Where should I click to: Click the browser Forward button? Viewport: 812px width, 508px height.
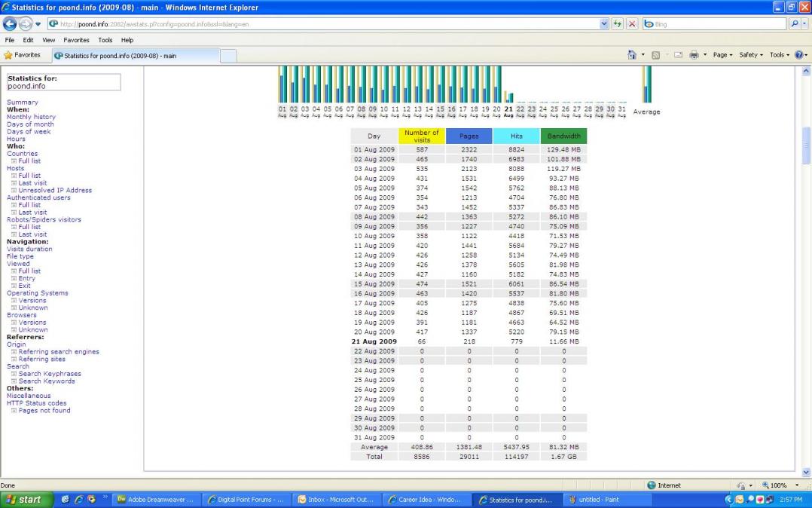(x=25, y=24)
